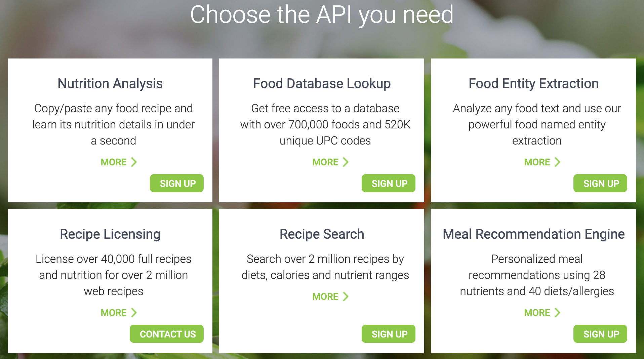644x359 pixels.
Task: Click the chevron arrow in Recipe Search card
Action: point(346,296)
